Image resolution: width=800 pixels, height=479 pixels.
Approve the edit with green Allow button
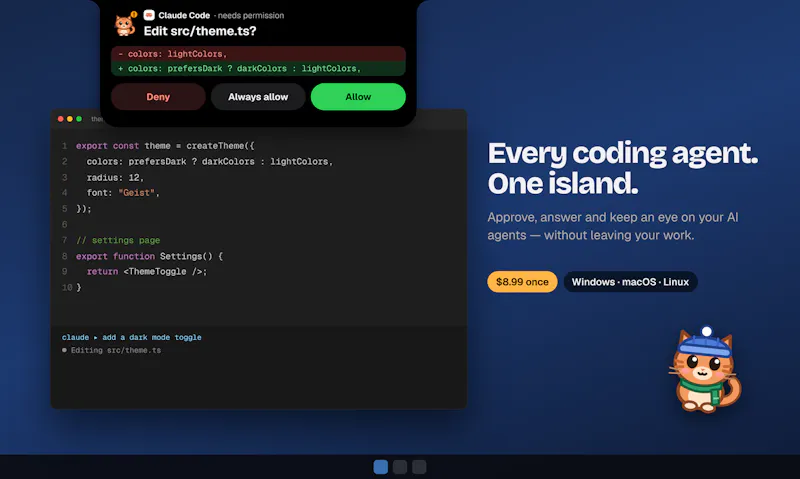358,97
